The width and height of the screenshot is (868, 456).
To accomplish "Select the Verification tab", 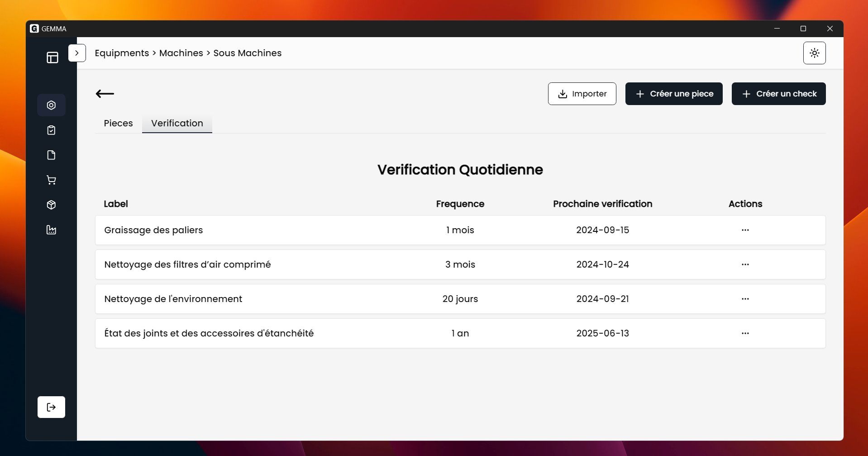I will [177, 123].
